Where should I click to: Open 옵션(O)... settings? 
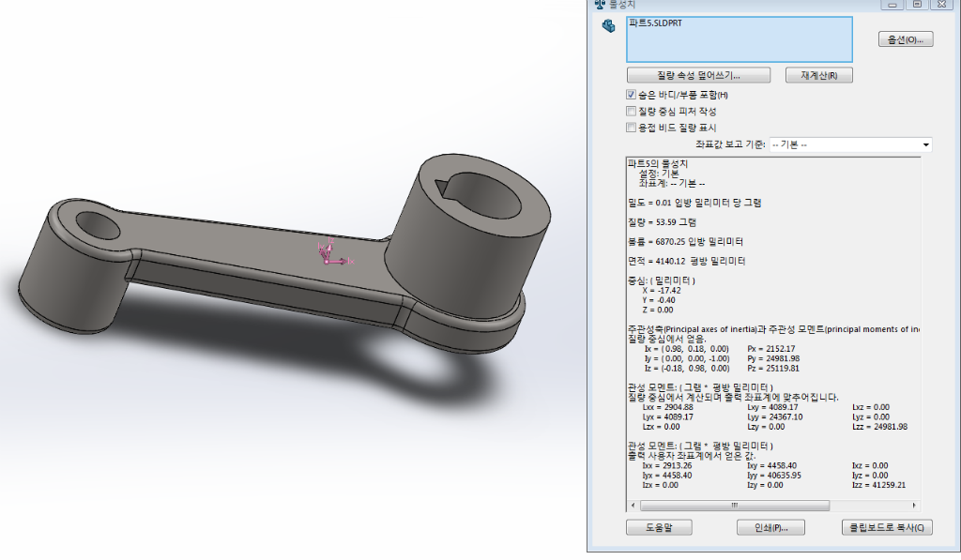pyautogui.click(x=905, y=39)
